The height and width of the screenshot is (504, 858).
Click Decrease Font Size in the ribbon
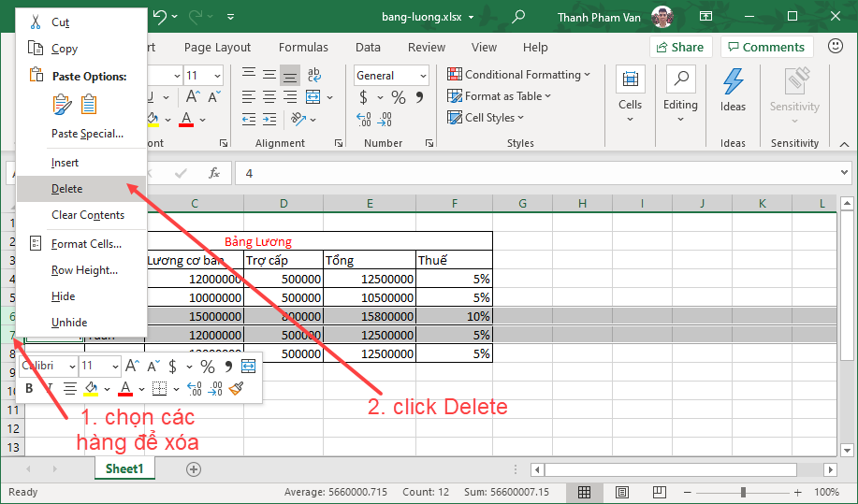(x=214, y=96)
